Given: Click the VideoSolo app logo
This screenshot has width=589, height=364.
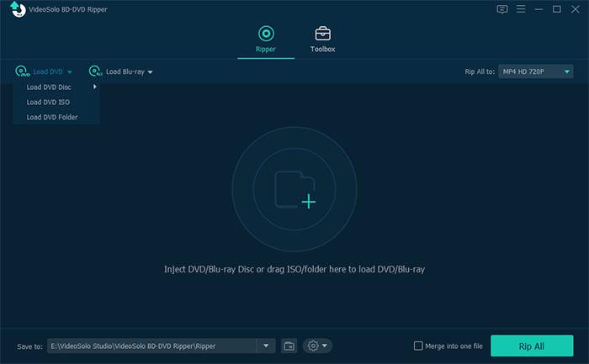Looking at the screenshot, I should coord(15,9).
